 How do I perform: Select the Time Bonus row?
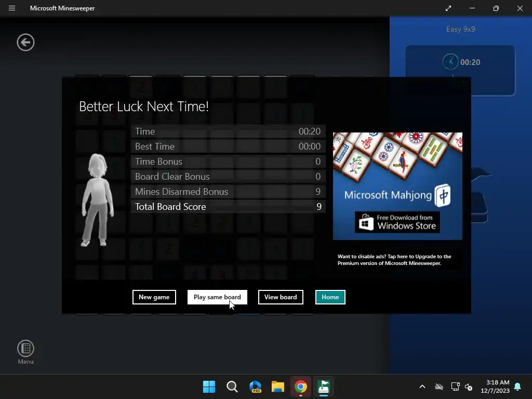(x=229, y=162)
